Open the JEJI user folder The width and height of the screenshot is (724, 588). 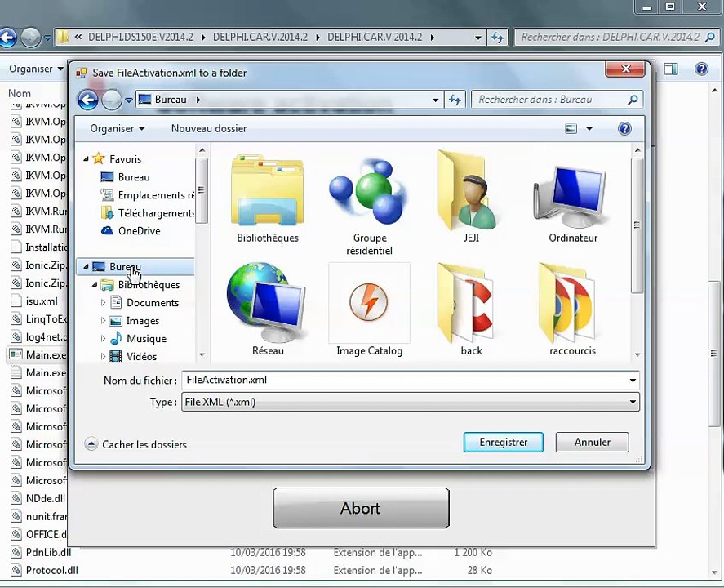click(471, 198)
